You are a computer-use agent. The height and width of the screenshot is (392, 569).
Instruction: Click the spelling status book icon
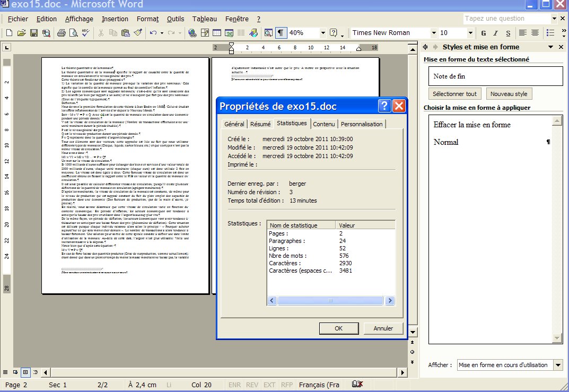pyautogui.click(x=357, y=384)
